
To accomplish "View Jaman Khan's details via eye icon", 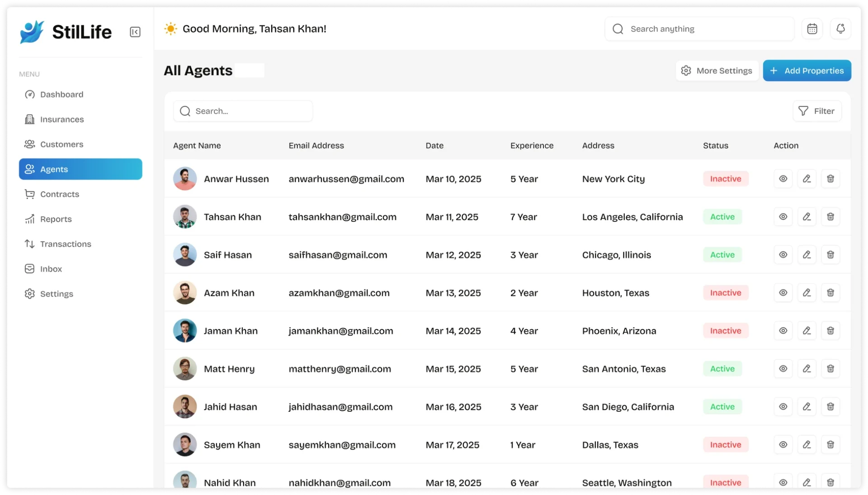I will click(783, 331).
